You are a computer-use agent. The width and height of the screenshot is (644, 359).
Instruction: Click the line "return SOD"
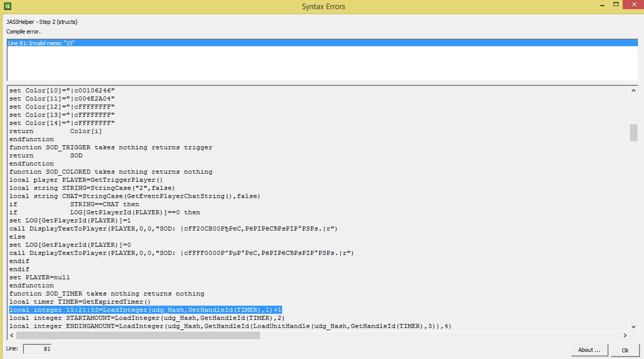(46, 155)
